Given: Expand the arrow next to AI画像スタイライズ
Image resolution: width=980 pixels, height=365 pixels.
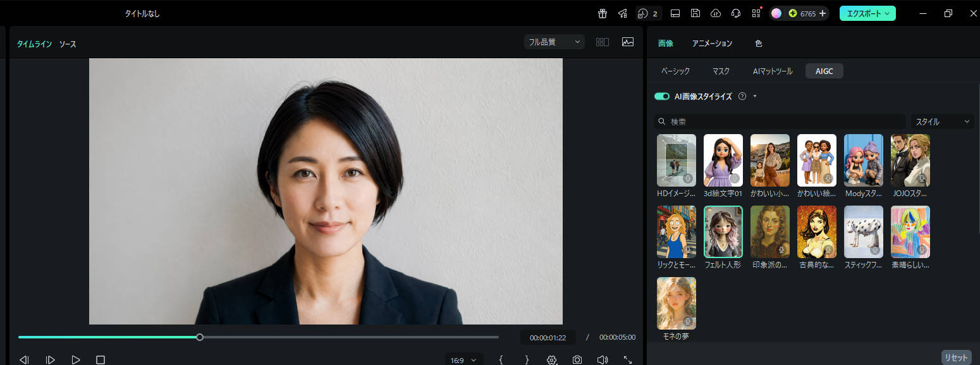Looking at the screenshot, I should pyautogui.click(x=755, y=97).
